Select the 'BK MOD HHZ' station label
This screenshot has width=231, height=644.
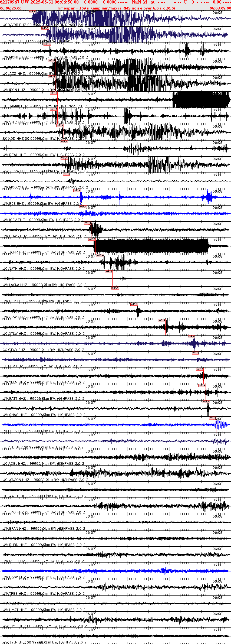[13, 139]
